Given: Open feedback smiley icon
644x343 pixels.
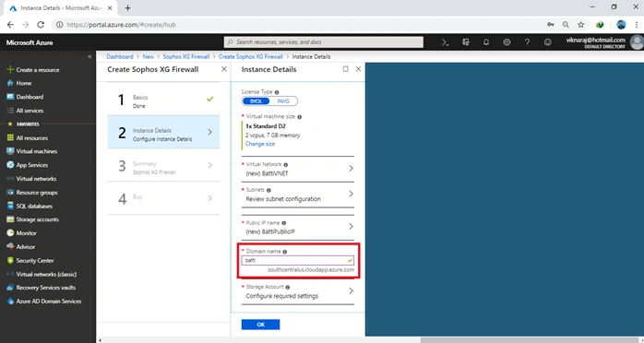Looking at the screenshot, I should pyautogui.click(x=547, y=42).
